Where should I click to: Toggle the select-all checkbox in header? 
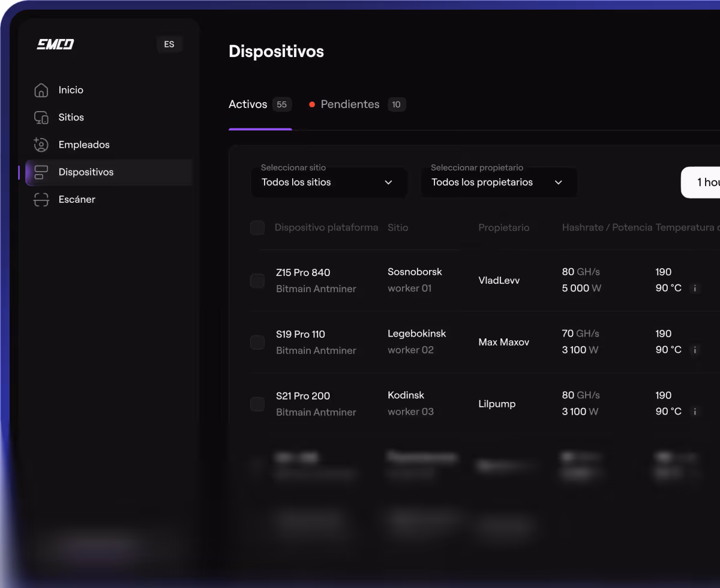click(x=257, y=228)
